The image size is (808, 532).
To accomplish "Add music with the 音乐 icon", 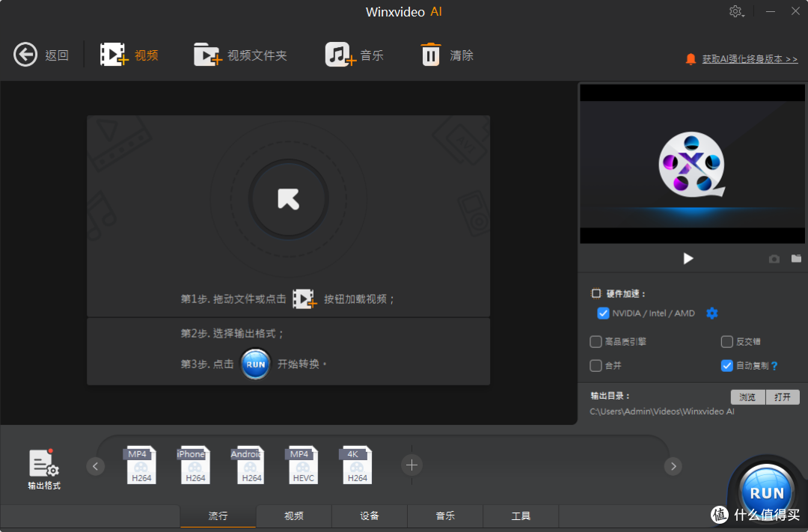I will [x=340, y=55].
